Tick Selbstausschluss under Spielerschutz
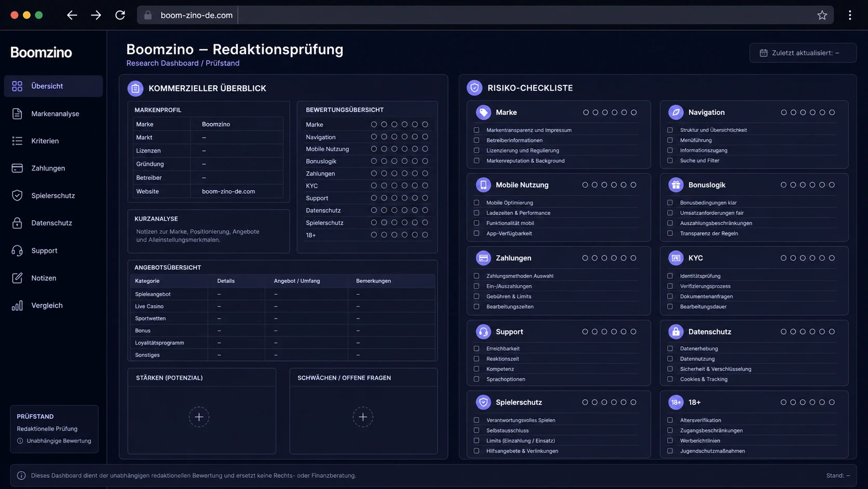 [x=477, y=431]
